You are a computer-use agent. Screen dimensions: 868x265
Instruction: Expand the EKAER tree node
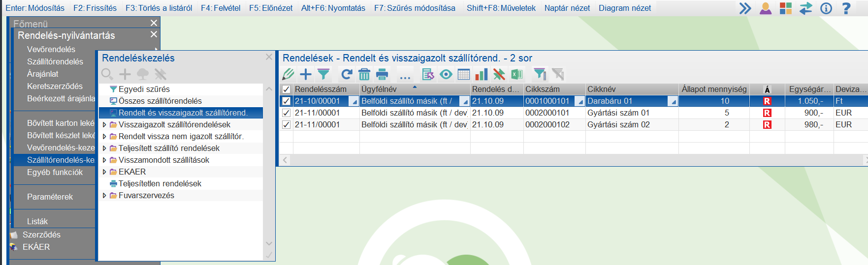104,172
